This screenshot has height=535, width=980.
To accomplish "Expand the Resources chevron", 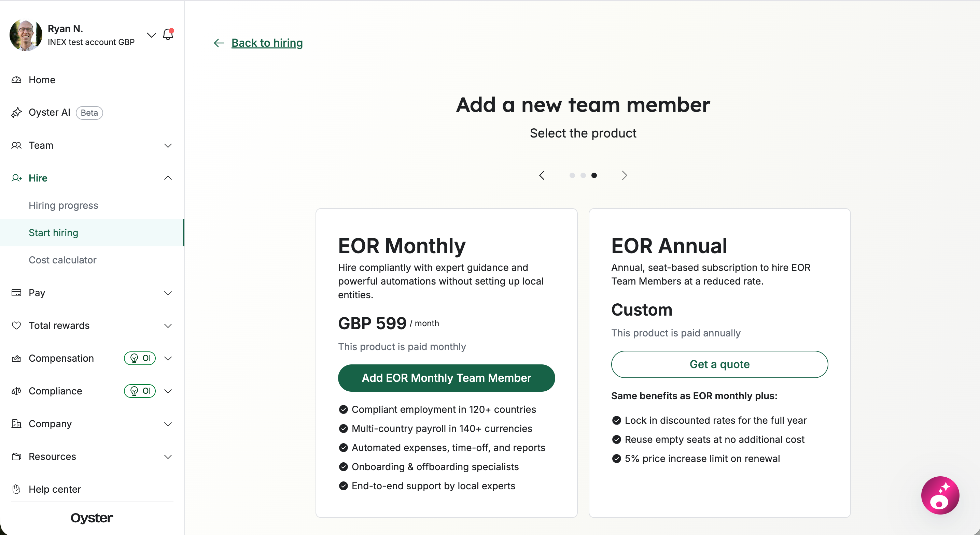I will point(168,457).
